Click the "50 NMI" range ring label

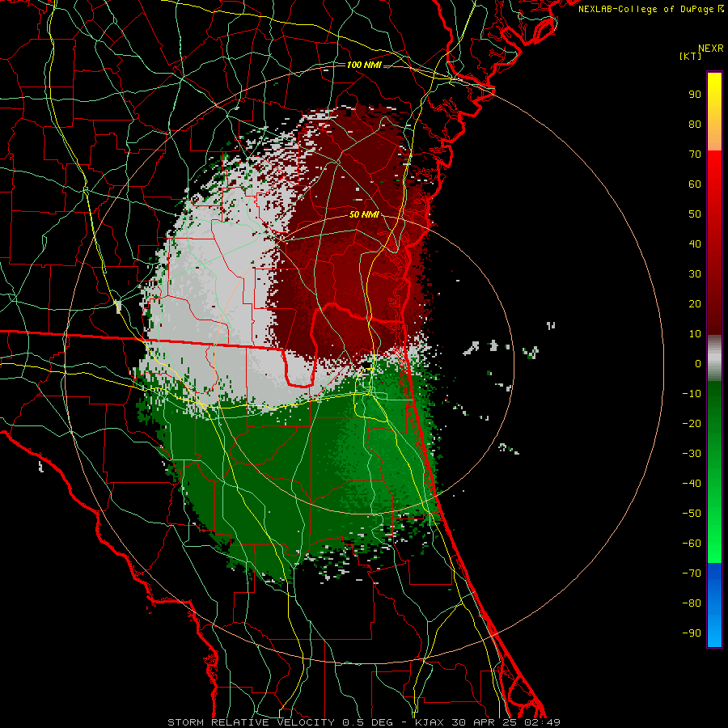tap(364, 214)
